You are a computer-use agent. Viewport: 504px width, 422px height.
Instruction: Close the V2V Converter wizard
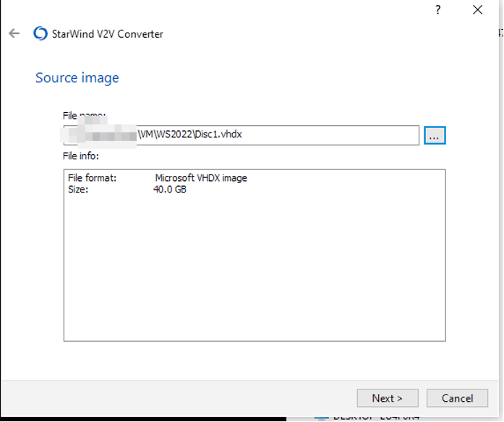tap(478, 10)
